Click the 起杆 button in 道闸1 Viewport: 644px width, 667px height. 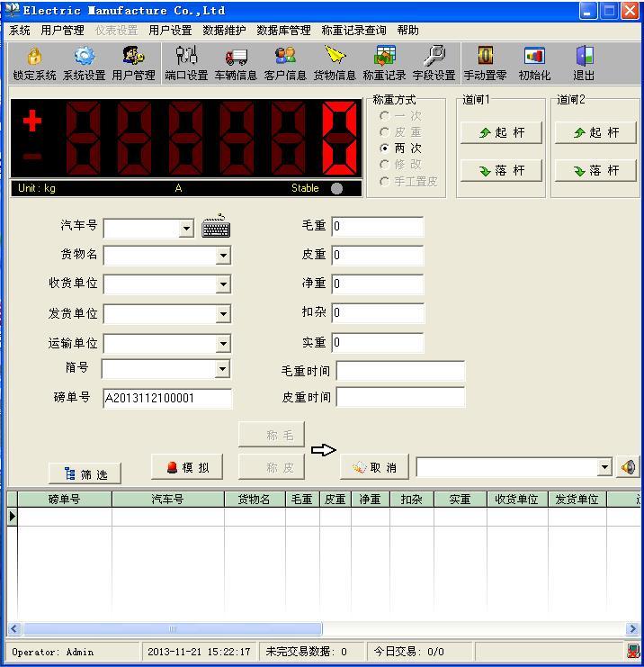[x=501, y=133]
